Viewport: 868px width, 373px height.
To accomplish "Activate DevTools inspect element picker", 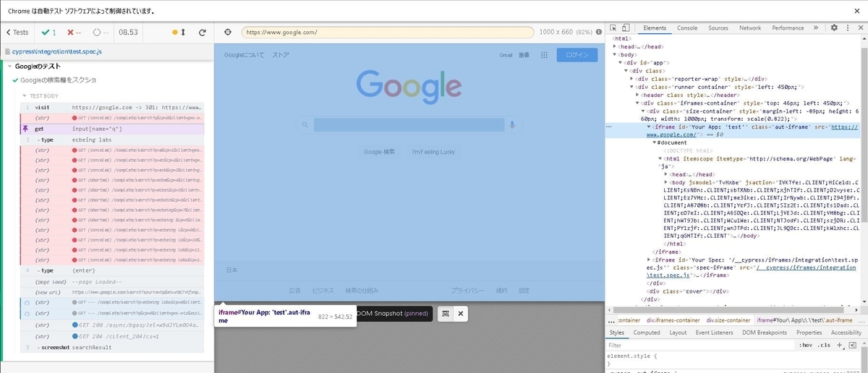I will coord(613,28).
